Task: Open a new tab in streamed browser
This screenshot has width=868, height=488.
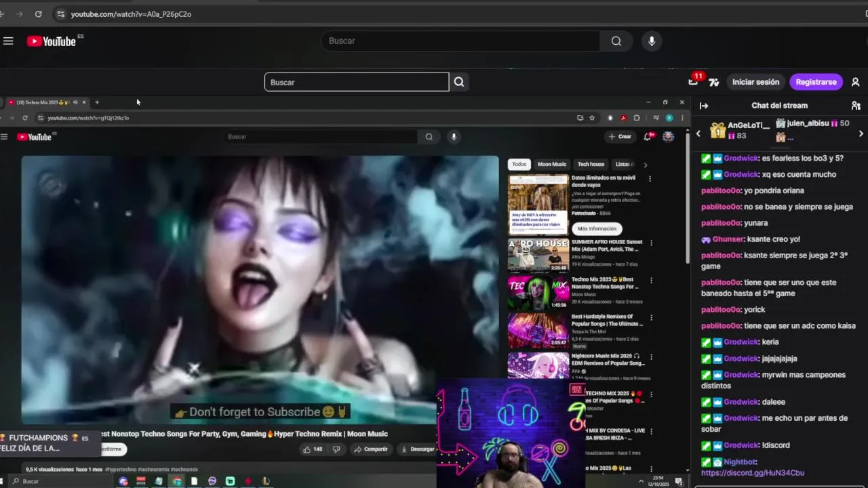Action: (97, 102)
